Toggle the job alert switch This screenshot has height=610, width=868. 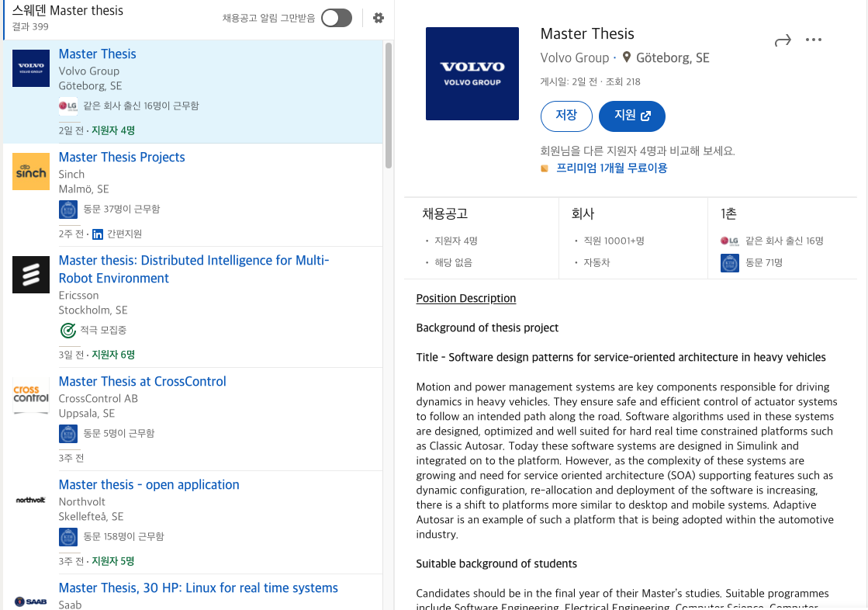click(x=337, y=18)
